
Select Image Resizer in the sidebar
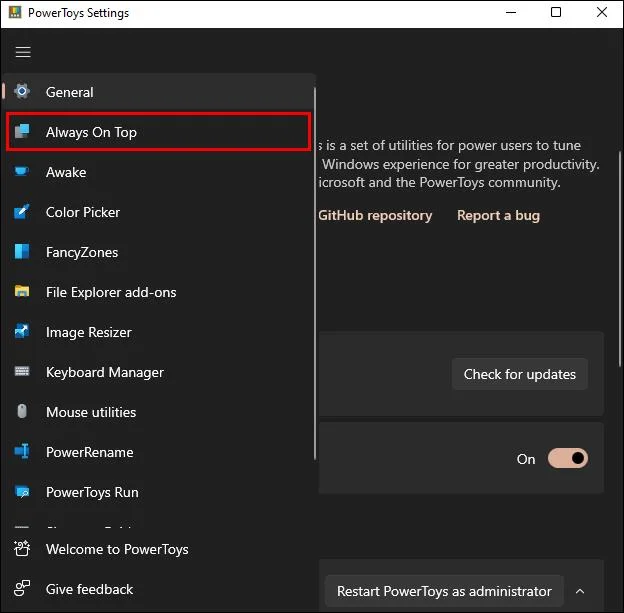pyautogui.click(x=159, y=332)
